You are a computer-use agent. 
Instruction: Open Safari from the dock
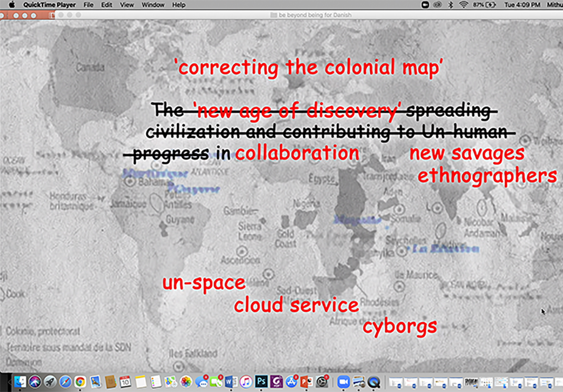[65, 382]
